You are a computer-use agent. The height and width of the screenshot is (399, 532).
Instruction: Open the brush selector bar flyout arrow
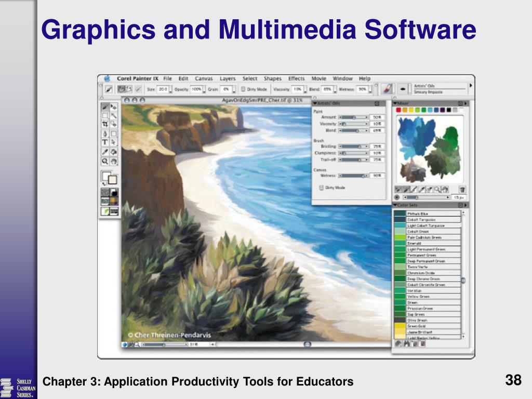pyautogui.click(x=471, y=86)
